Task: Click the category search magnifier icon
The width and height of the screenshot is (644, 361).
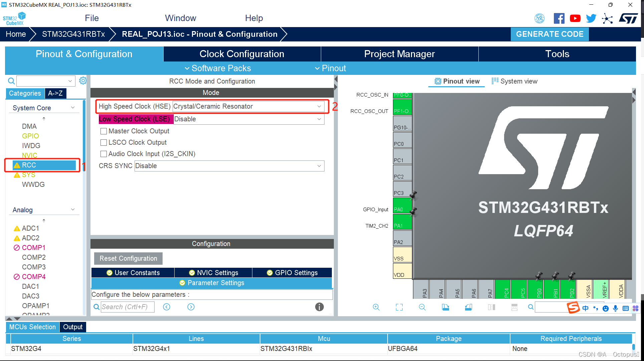Action: pos(11,81)
